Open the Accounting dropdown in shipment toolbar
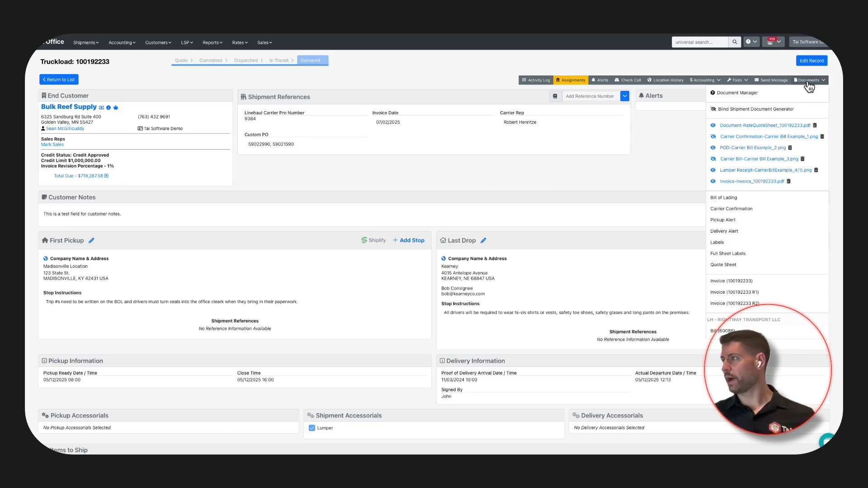 click(705, 80)
